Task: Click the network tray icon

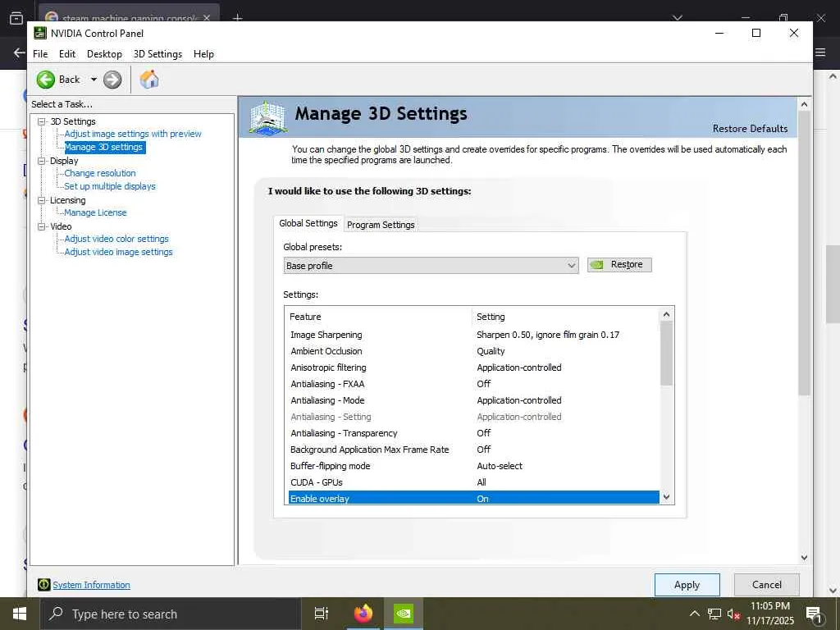Action: coord(714,614)
